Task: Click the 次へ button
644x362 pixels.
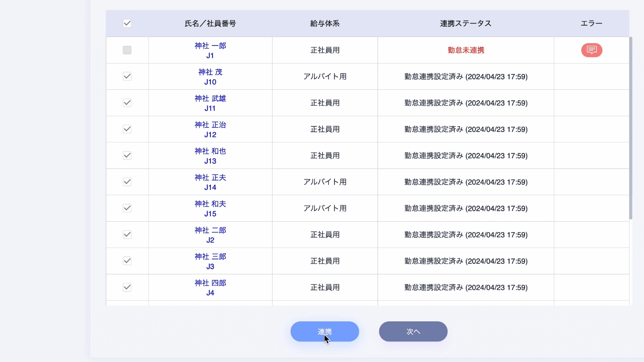Action: (x=413, y=331)
